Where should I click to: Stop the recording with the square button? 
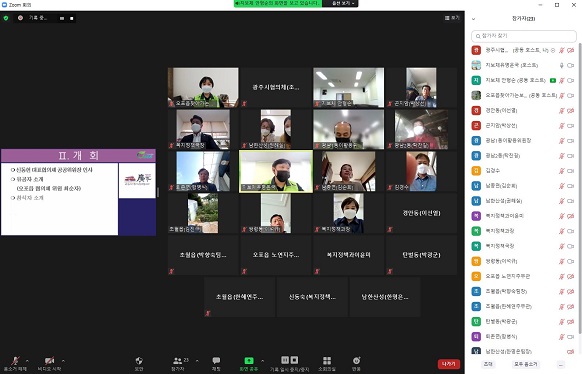pos(294,360)
